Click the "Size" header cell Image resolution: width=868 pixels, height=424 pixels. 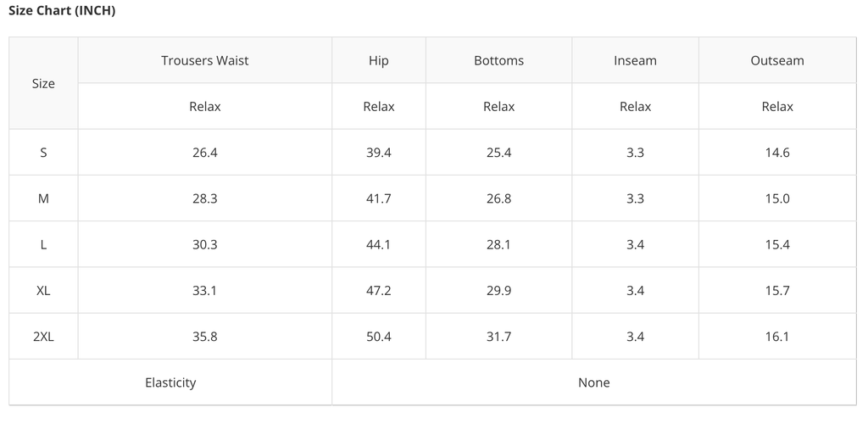coord(43,83)
